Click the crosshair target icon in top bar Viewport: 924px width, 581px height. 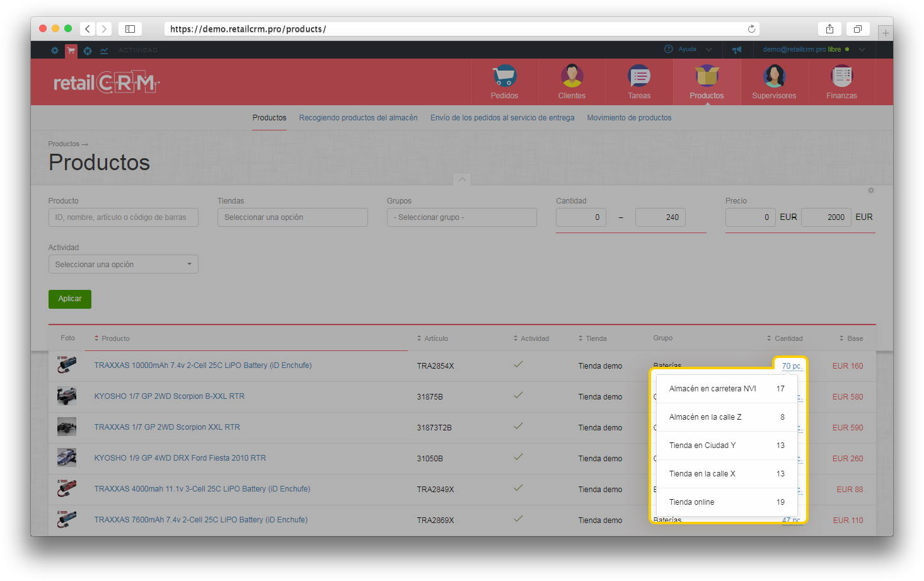88,50
